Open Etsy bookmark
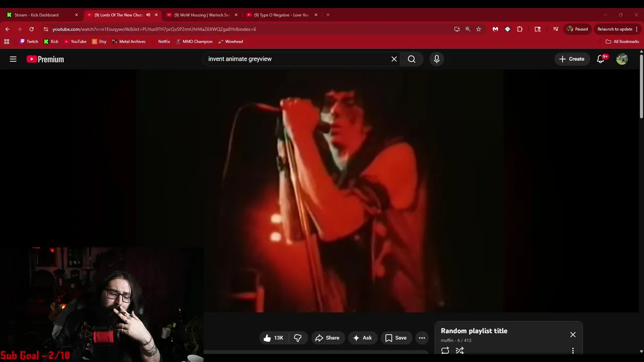644x362 pixels. point(99,42)
